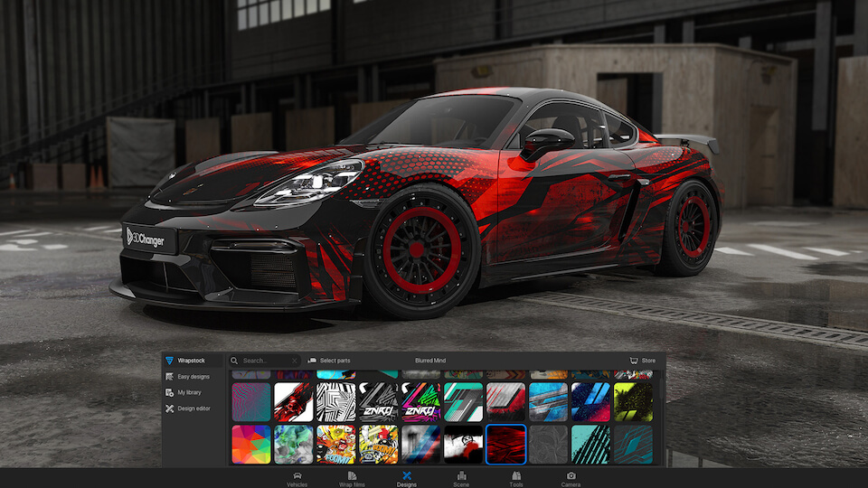
Task: Open the Design editor
Action: click(x=192, y=408)
